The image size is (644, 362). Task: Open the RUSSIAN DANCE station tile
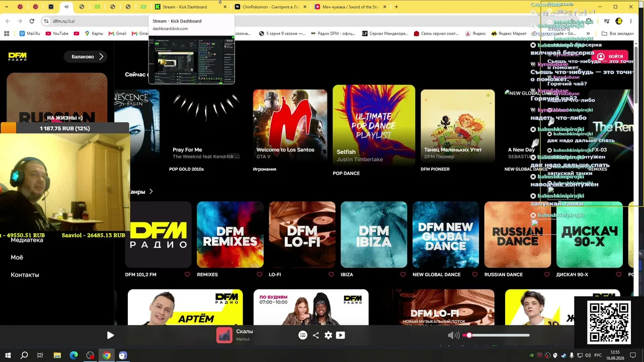tap(518, 235)
